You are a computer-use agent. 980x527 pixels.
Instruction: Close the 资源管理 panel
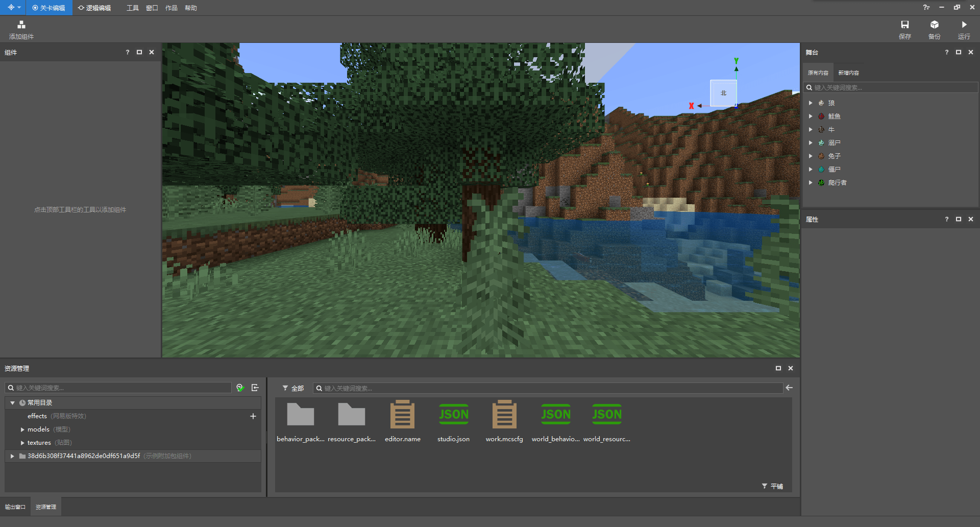click(791, 368)
